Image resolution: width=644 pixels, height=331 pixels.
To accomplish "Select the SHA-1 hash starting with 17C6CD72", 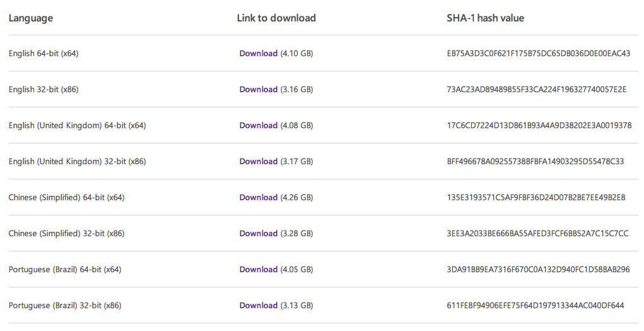I will (539, 126).
